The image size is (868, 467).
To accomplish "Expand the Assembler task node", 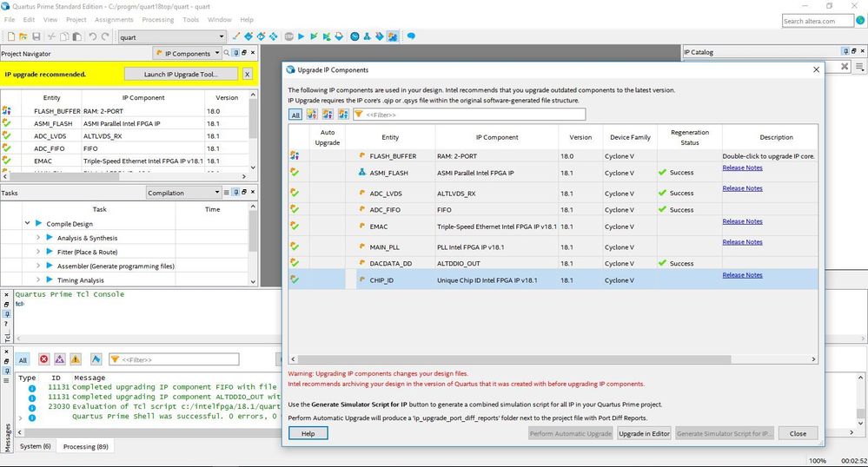I will (x=37, y=266).
